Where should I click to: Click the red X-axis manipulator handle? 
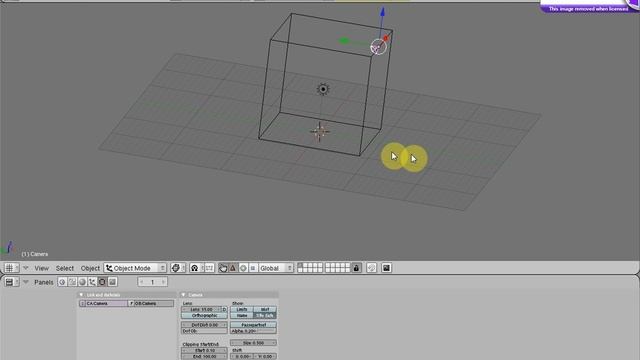coord(387,38)
